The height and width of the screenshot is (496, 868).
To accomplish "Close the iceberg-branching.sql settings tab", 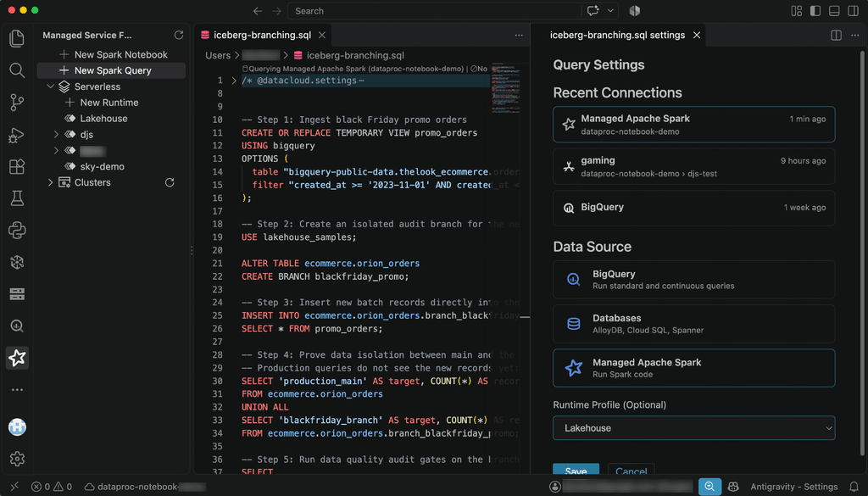I will pos(697,35).
